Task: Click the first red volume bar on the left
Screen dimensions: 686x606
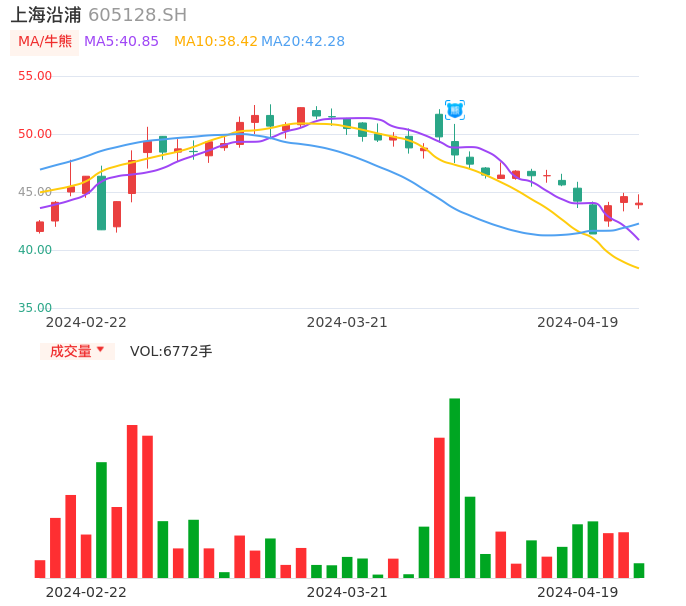Action: 40,569
